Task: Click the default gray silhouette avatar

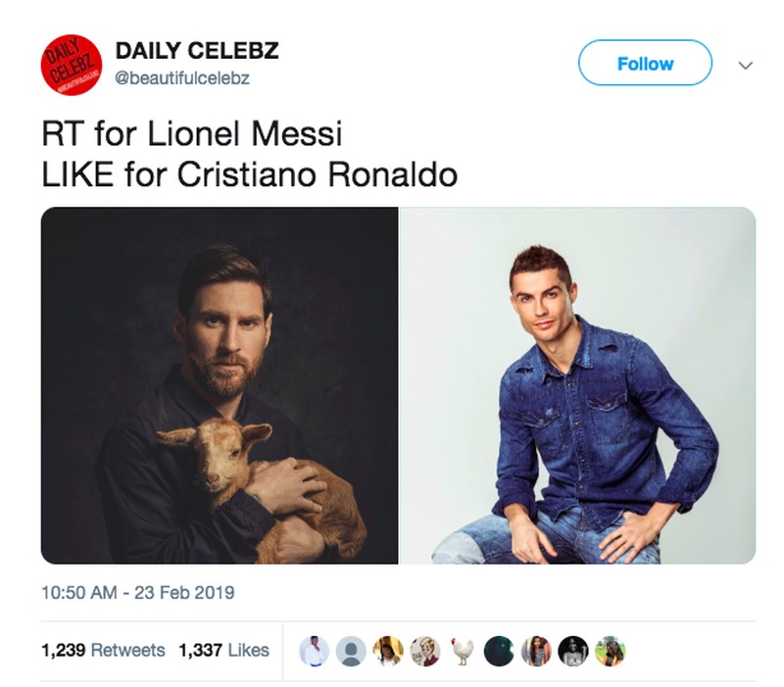Action: click(x=350, y=651)
